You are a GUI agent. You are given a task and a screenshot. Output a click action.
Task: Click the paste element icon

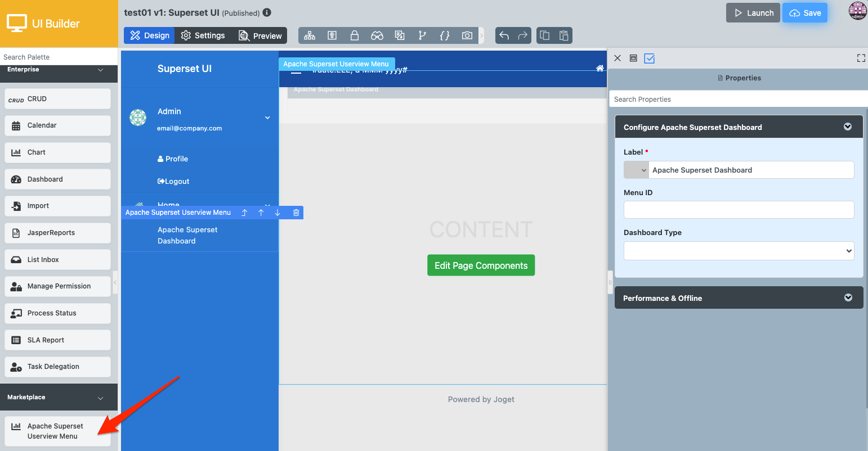563,35
